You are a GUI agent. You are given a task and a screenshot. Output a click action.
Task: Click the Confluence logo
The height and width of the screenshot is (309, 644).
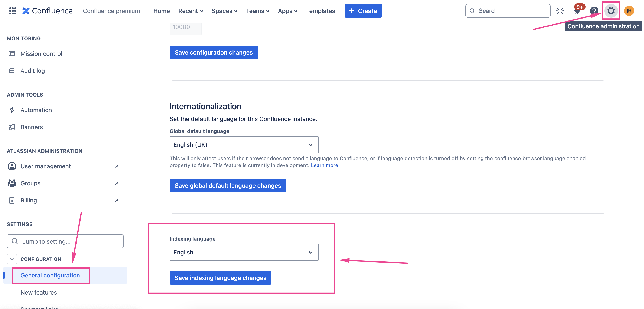point(47,10)
